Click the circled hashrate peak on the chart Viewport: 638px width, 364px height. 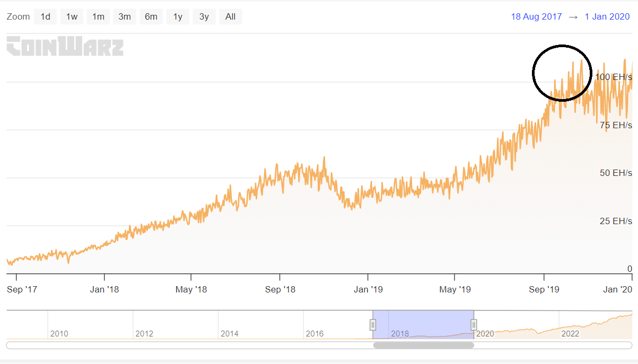[562, 73]
